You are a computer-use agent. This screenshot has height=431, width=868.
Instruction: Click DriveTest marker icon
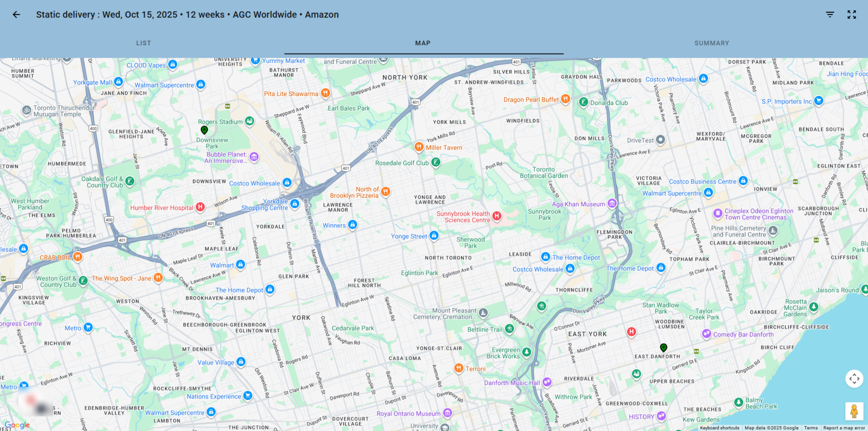(660, 140)
